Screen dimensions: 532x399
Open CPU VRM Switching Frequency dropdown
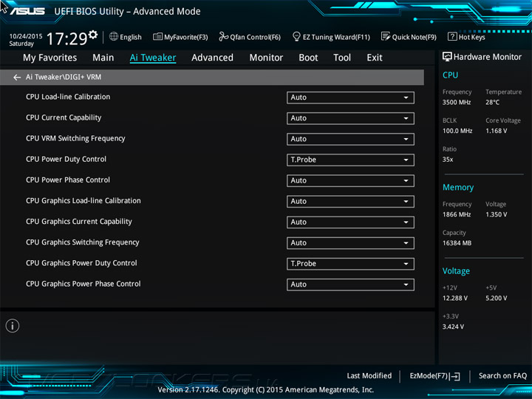[350, 139]
